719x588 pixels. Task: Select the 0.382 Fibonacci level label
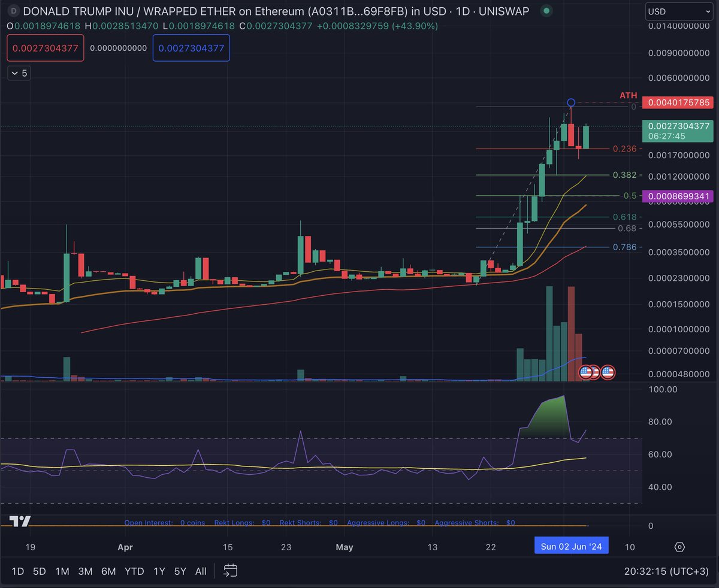coord(624,175)
